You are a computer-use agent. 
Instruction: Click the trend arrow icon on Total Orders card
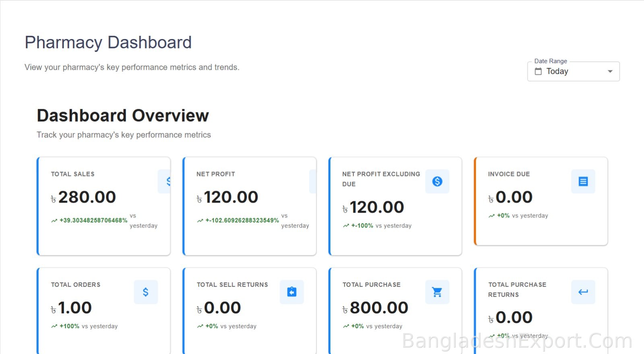point(54,326)
